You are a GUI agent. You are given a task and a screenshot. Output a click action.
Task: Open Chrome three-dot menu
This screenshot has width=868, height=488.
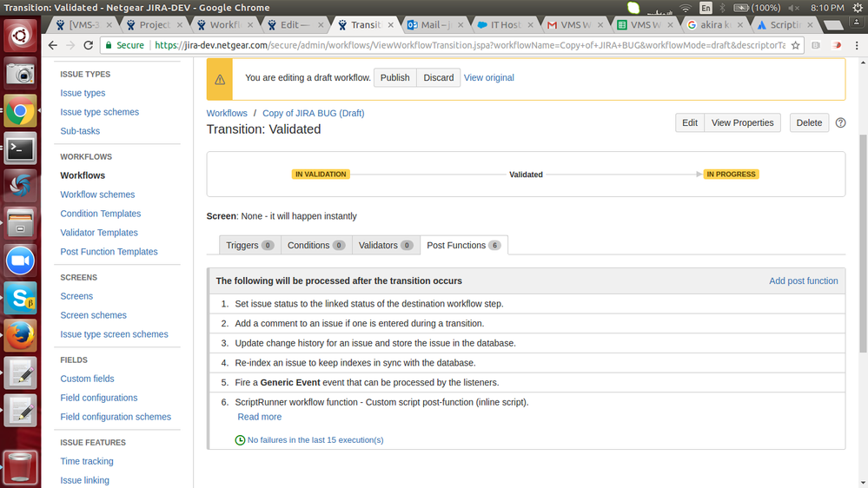click(857, 45)
